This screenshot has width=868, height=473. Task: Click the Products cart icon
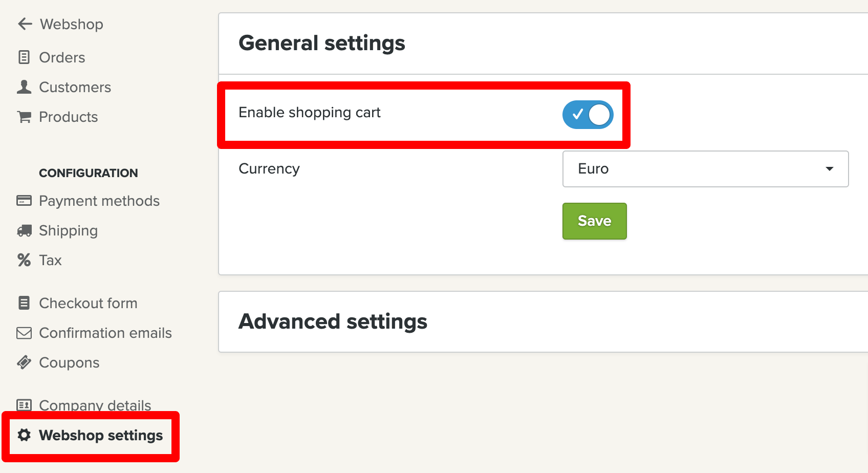pyautogui.click(x=24, y=117)
